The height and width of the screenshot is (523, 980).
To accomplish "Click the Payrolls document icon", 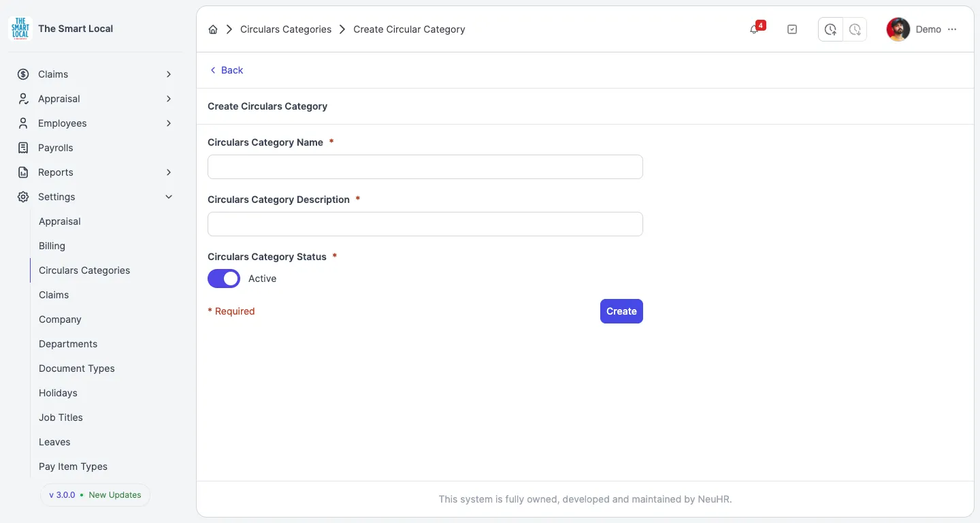I will [23, 148].
